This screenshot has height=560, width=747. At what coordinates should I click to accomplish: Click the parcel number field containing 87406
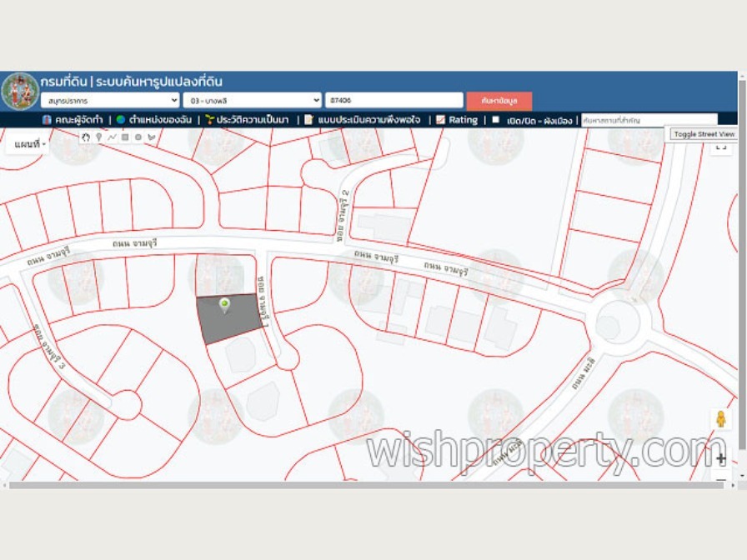[x=394, y=101]
